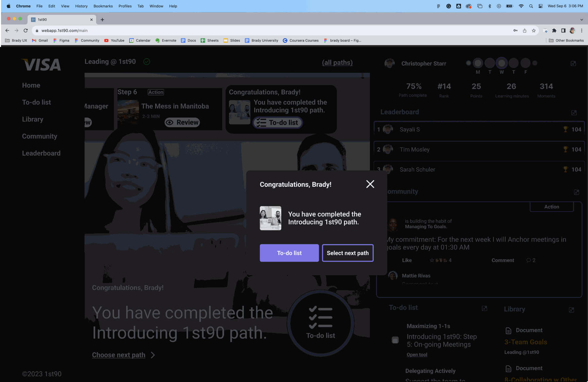588x382 pixels.
Task: Open the Chrome three-dot menu
Action: click(582, 31)
